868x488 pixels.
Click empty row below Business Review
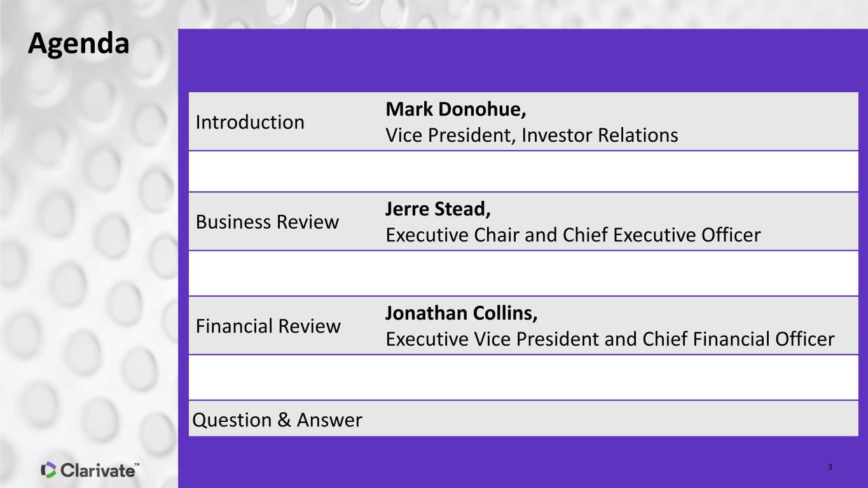coord(523,273)
